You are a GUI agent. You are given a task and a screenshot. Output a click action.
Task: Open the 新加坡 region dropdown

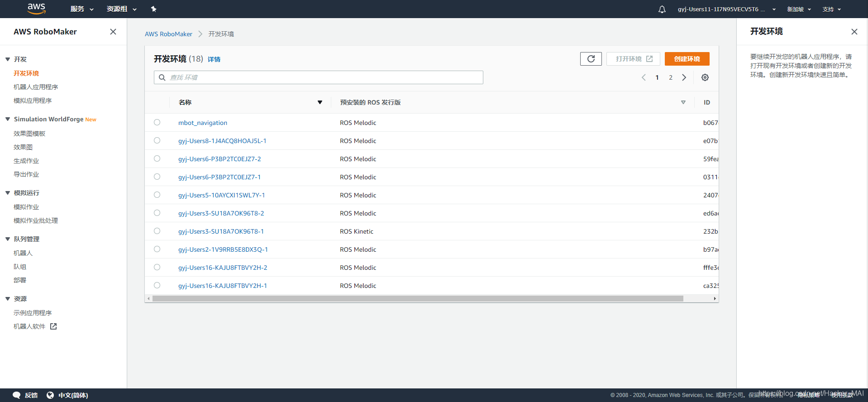point(799,9)
